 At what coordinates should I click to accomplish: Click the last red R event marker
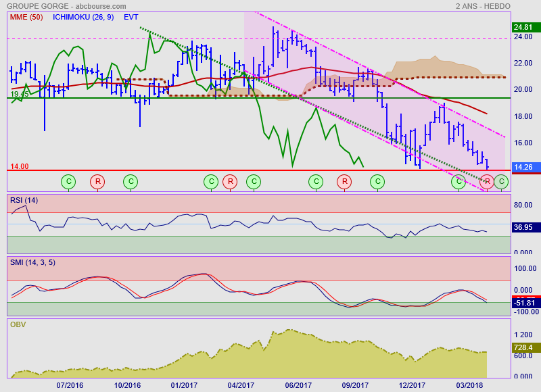[487, 182]
